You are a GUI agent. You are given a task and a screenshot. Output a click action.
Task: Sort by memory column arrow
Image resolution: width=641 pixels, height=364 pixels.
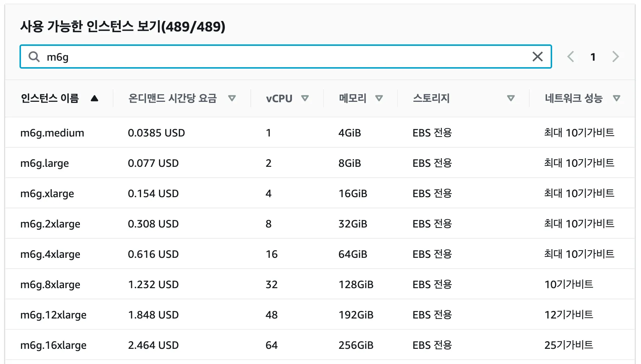pos(379,98)
